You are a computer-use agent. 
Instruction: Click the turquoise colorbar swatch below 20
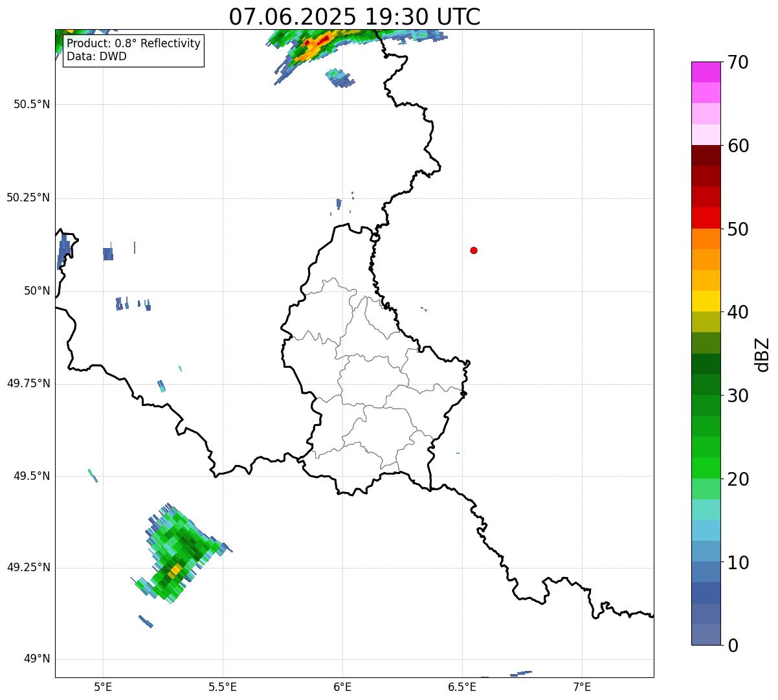(706, 509)
